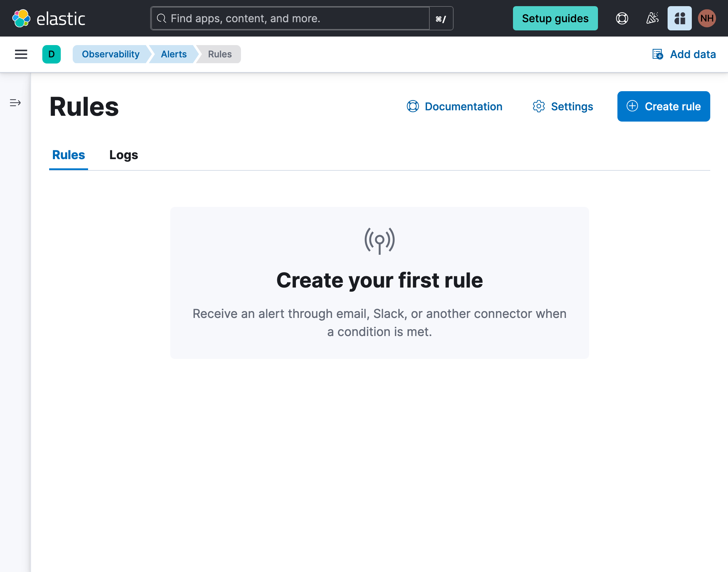This screenshot has height=572, width=728.
Task: Click the D space avatar icon
Action: [52, 54]
